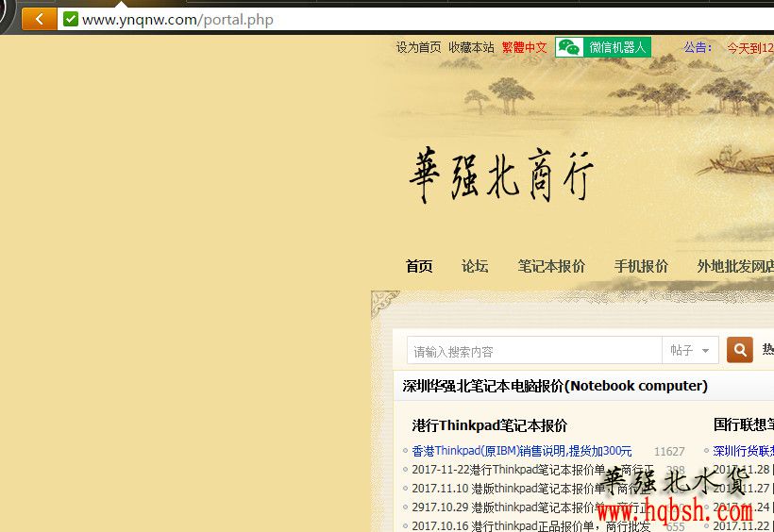Open the 论坛 navigation tab
774x532 pixels.
(x=475, y=267)
